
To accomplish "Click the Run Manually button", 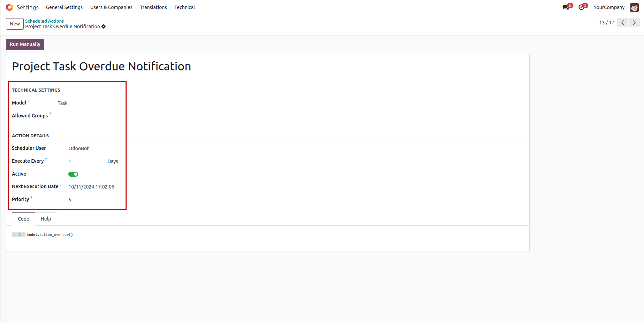I will point(25,44).
